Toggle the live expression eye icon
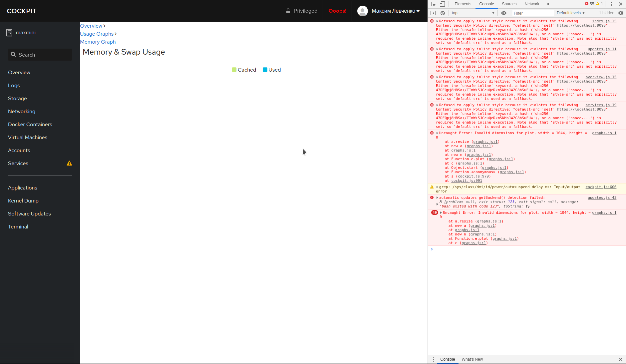The width and height of the screenshot is (626, 364). click(x=504, y=13)
